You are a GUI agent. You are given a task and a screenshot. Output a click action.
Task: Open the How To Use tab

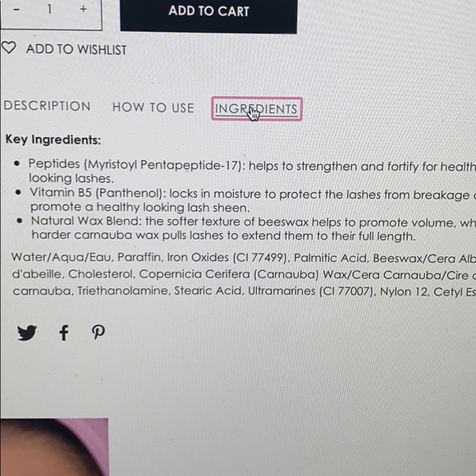click(153, 108)
